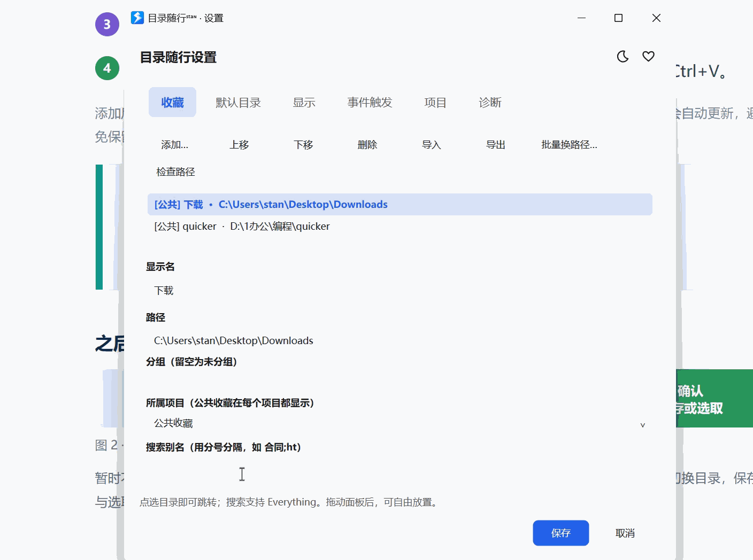Minimize the settings window

[x=582, y=18]
